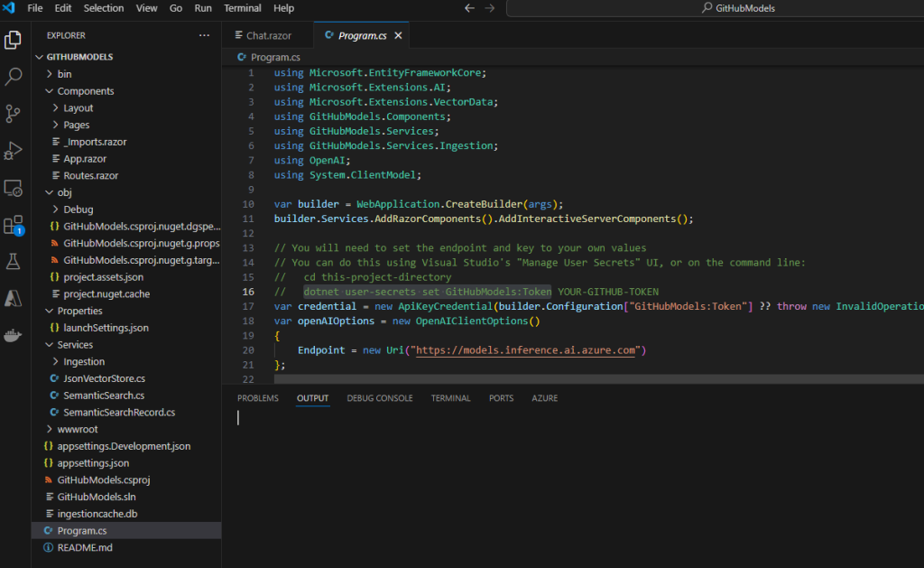924x568 pixels.
Task: Select the Output panel tab
Action: [312, 398]
